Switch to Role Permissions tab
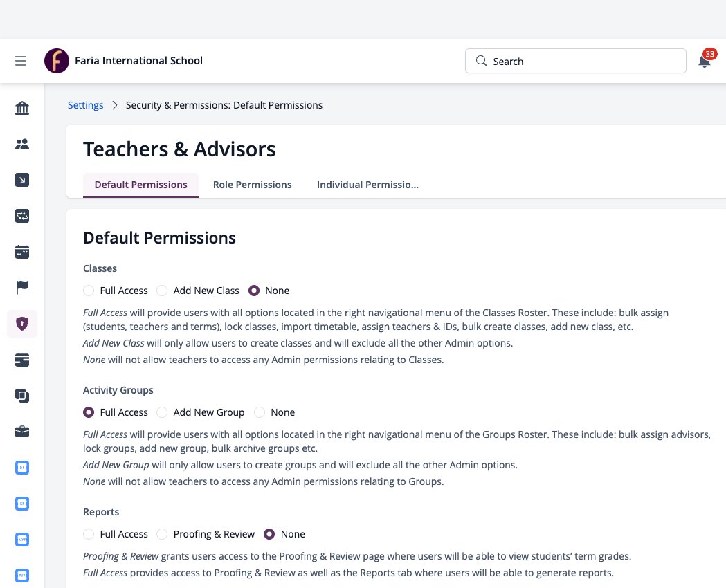Image resolution: width=726 pixels, height=588 pixels. point(253,185)
